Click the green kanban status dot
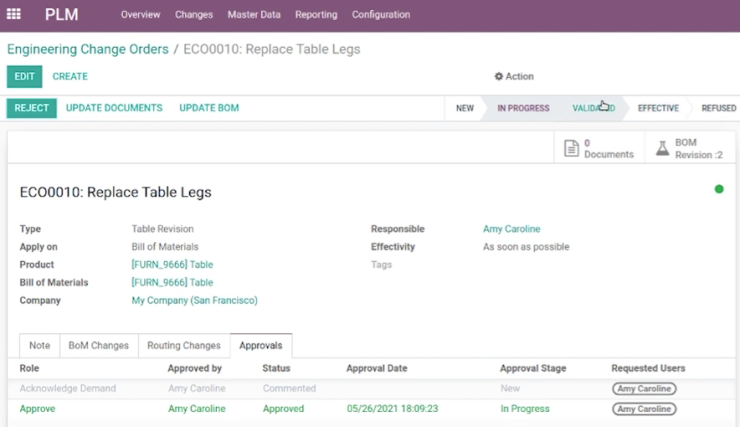 click(719, 189)
